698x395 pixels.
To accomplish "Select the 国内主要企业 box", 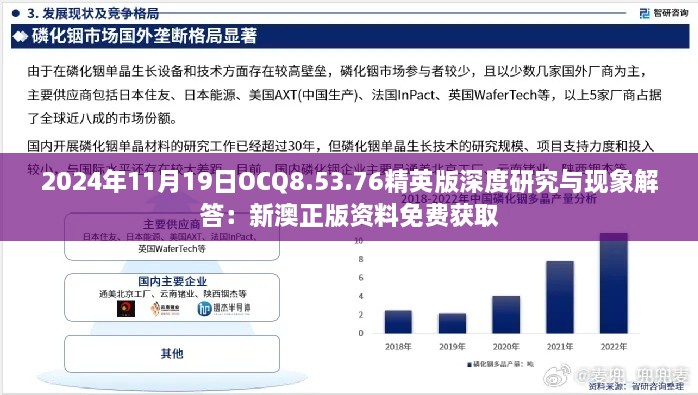I will (x=172, y=297).
